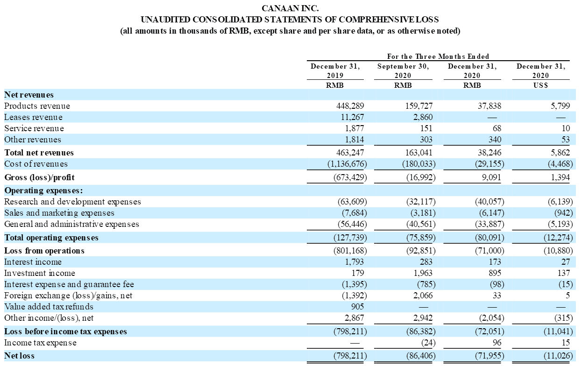Click the Loss from operations row label
This screenshot has height=366, width=588.
(x=44, y=251)
